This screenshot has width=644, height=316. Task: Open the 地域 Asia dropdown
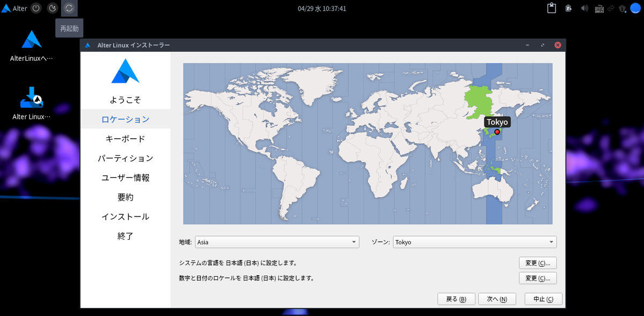coord(277,242)
